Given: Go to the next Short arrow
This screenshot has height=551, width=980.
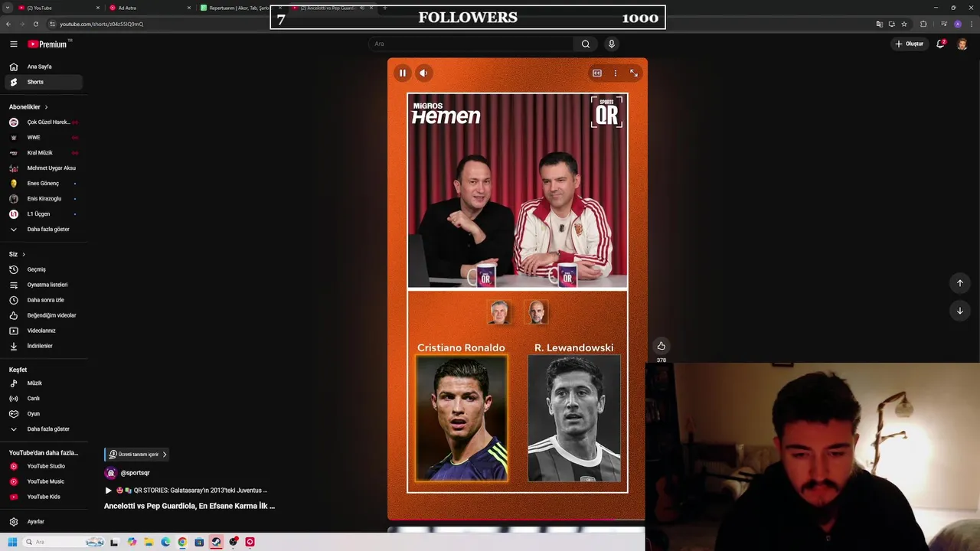Looking at the screenshot, I should [x=960, y=311].
